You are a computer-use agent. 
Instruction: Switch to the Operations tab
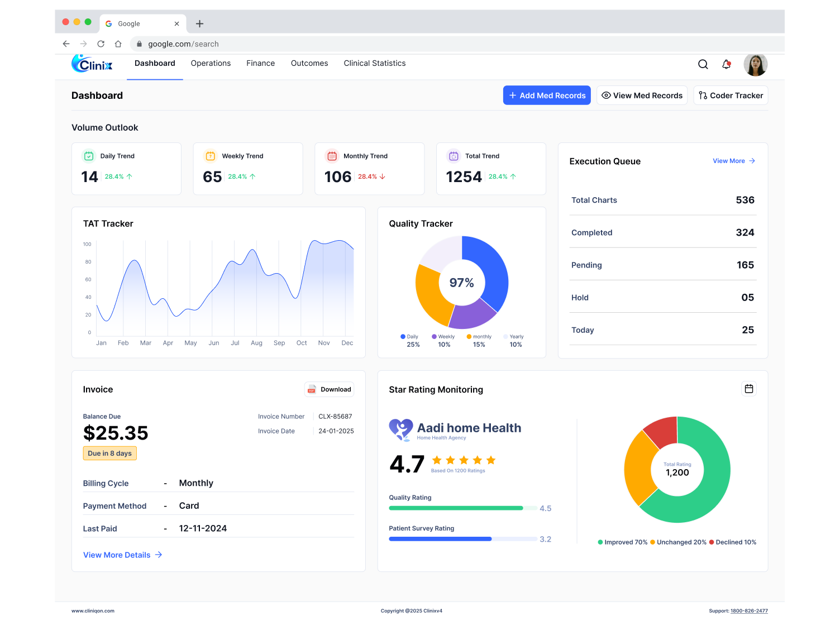pyautogui.click(x=211, y=64)
